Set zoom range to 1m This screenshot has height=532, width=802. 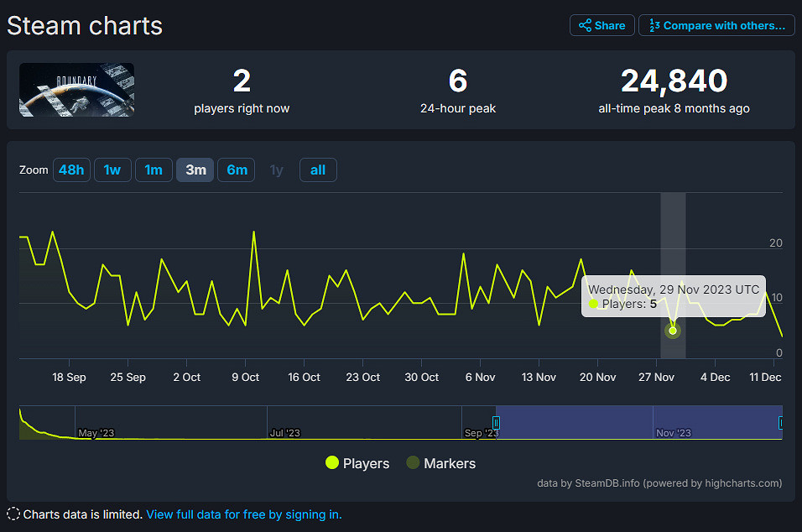[154, 170]
